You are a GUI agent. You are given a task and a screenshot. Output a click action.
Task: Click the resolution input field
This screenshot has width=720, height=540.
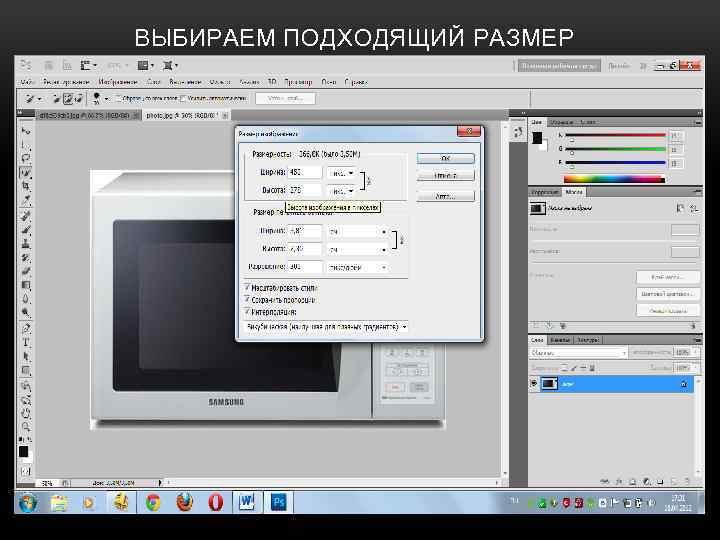304,267
